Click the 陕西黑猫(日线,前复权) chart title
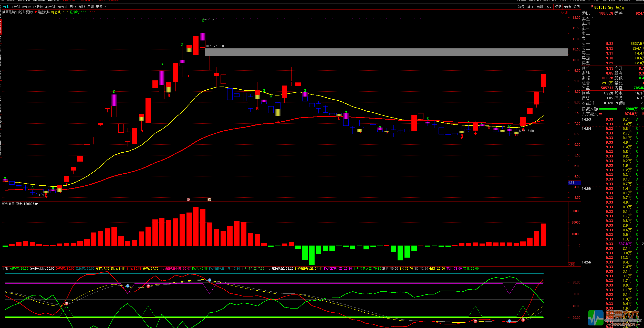The width and height of the screenshot is (644, 328). [x=18, y=12]
